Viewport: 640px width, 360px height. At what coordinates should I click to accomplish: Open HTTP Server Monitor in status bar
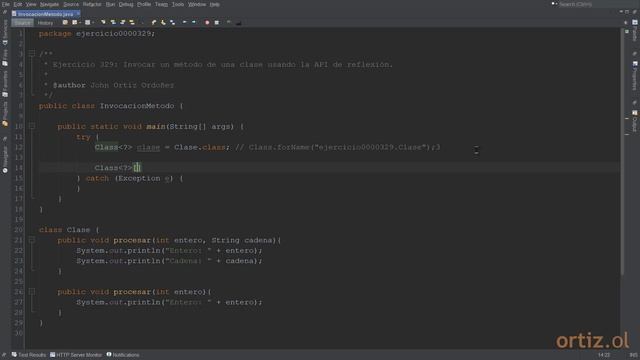pyautogui.click(x=76, y=355)
